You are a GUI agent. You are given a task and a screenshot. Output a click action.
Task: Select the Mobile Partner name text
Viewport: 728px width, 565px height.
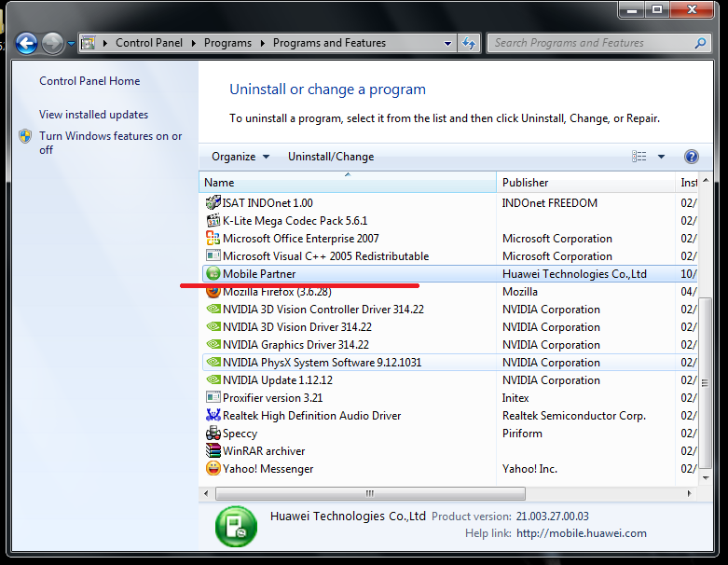(x=259, y=274)
